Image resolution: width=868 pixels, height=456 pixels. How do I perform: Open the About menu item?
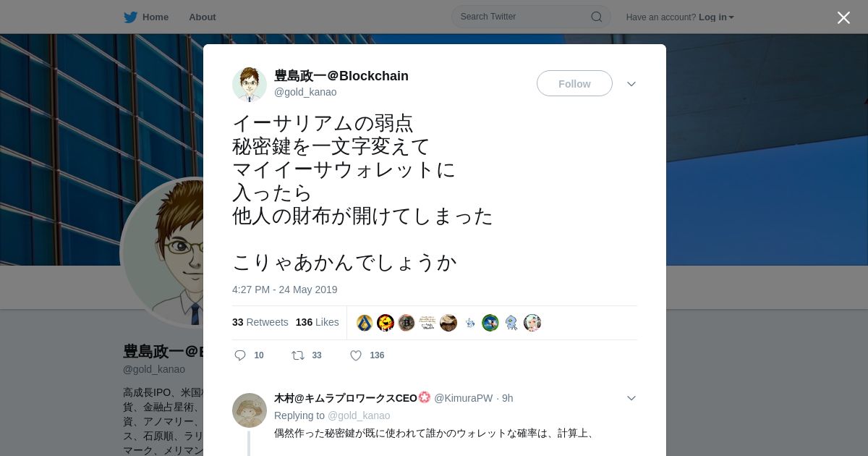203,17
